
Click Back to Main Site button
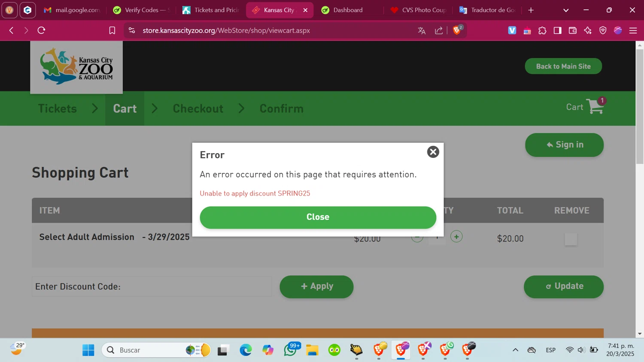tap(563, 66)
